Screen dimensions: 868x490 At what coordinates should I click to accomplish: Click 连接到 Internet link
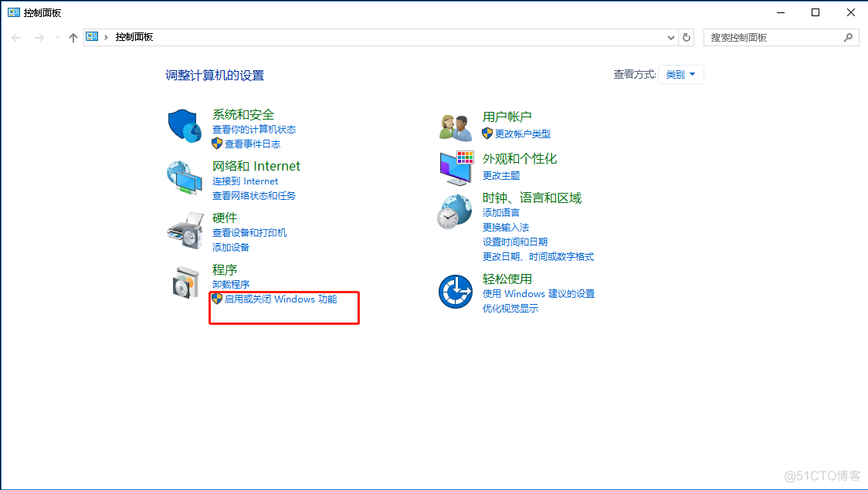(246, 181)
